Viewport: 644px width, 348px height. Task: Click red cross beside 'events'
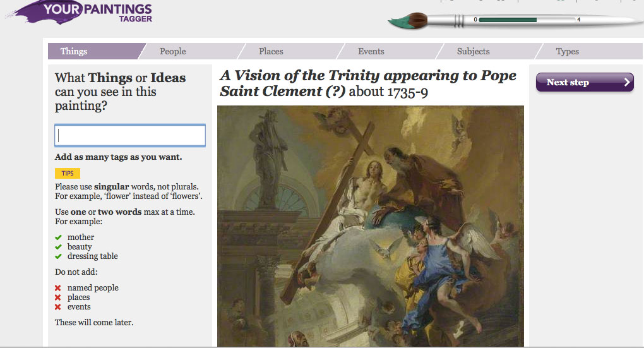coord(58,307)
